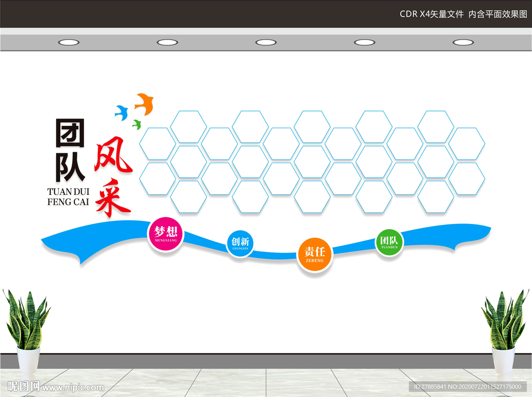This screenshot has height=397, width=532.
Task: Click the red calligraphy 风 character
Action: tap(113, 154)
